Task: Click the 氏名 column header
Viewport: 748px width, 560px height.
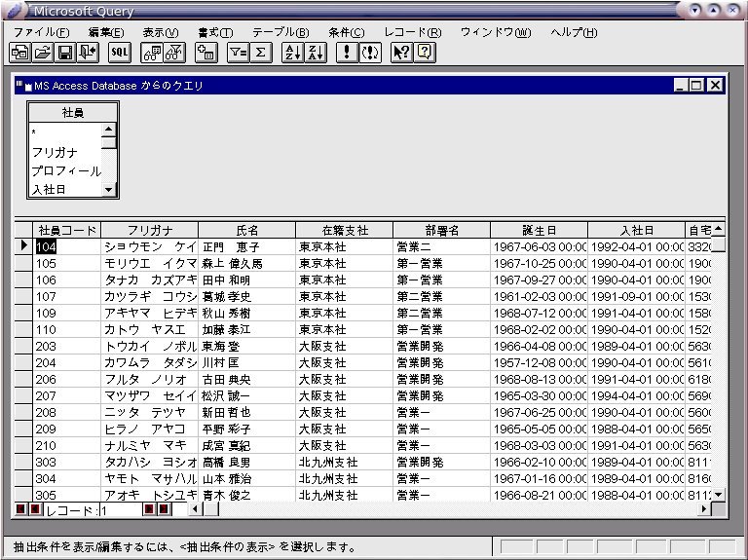Action: 247,231
